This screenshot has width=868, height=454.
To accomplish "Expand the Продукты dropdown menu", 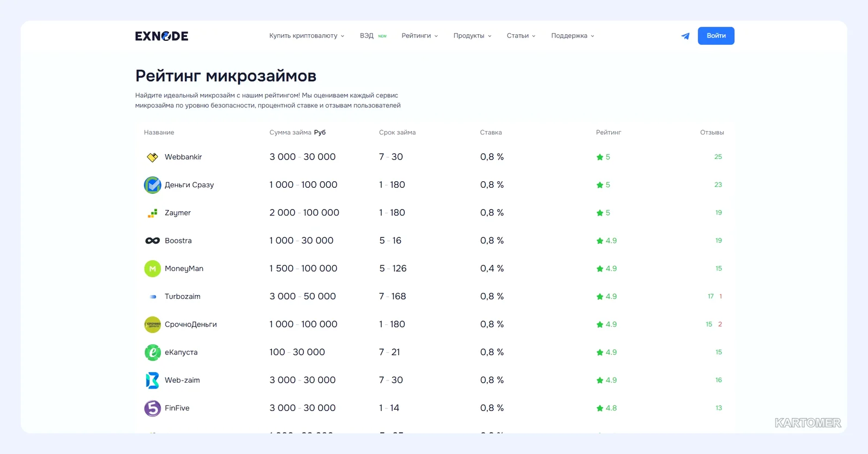I will (x=473, y=36).
